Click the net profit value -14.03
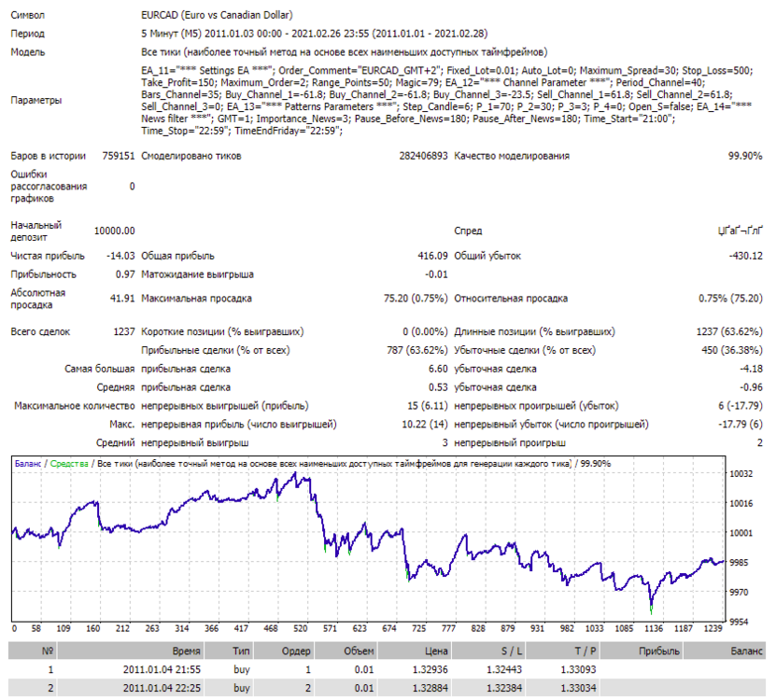776x700 pixels. tap(120, 256)
